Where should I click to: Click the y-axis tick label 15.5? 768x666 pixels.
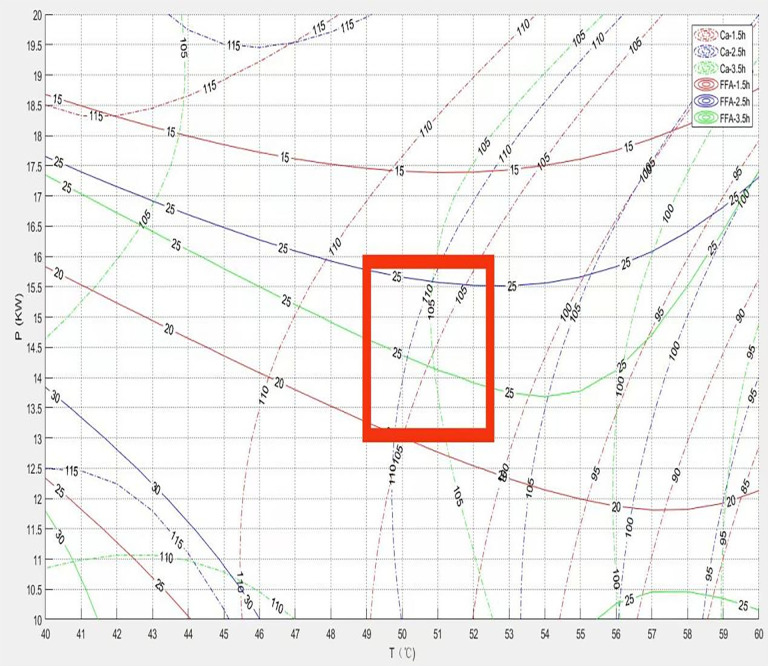click(34, 287)
